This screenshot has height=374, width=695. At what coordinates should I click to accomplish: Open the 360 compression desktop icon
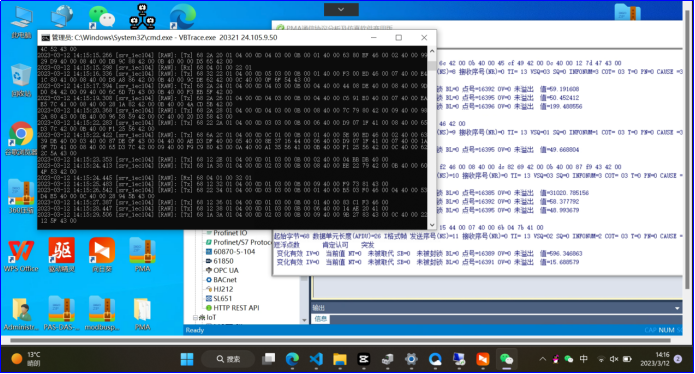21,196
